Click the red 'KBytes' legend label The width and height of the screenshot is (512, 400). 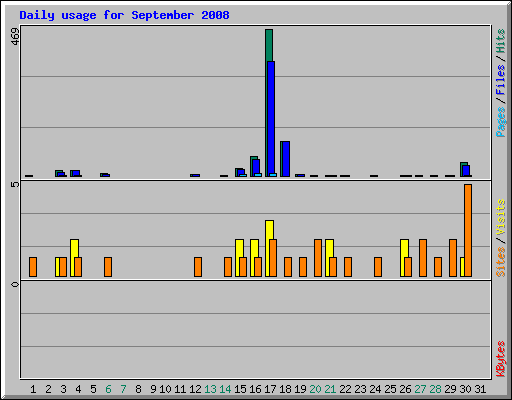500,359
